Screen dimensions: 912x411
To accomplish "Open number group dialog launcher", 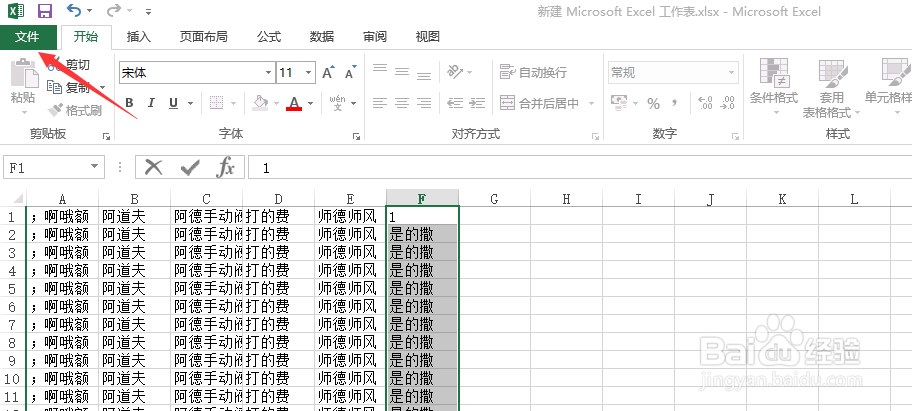I will 736,136.
